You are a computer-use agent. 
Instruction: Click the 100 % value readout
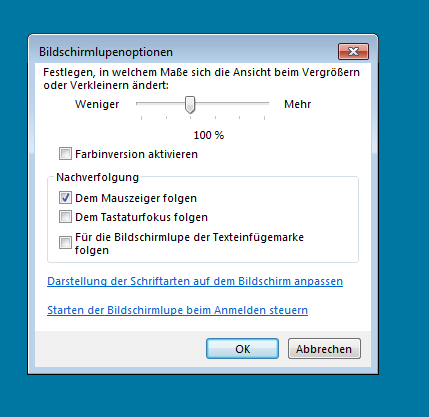[209, 135]
